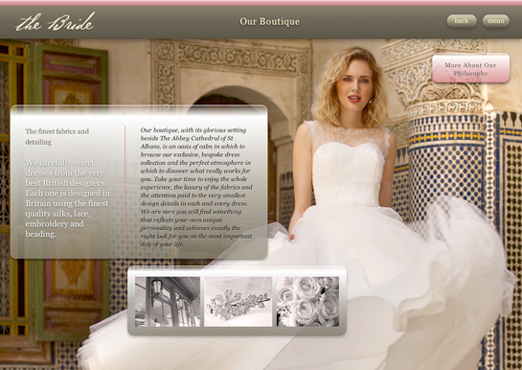The image size is (522, 370).
Task: Click the Bride logo
Action: point(55,22)
